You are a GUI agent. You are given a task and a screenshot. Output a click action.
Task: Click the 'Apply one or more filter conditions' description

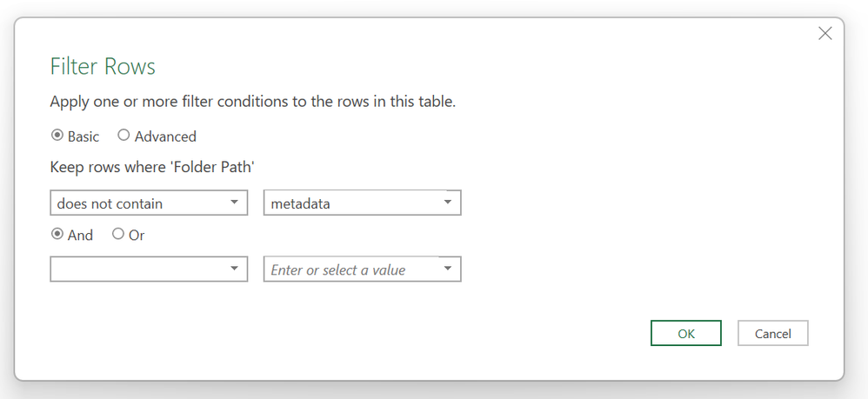click(x=252, y=102)
